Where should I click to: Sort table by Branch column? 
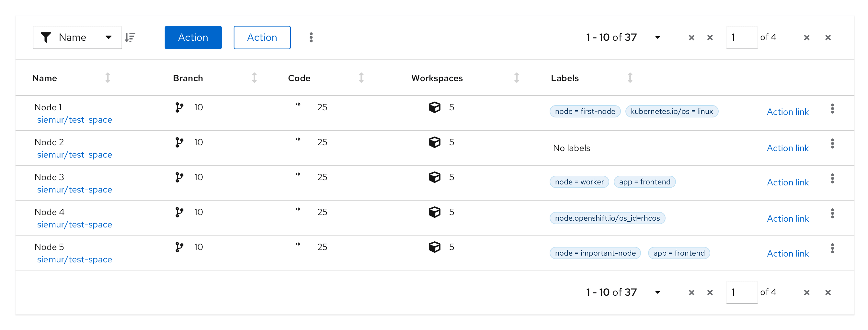point(254,78)
